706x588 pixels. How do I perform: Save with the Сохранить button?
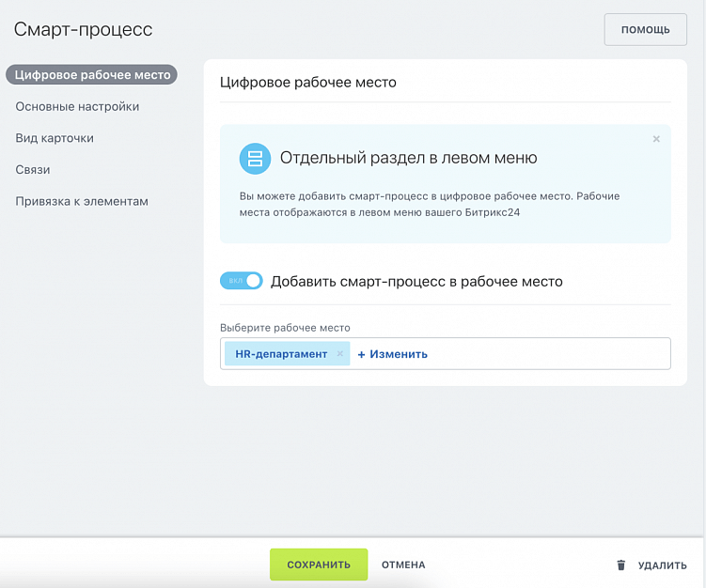[319, 565]
